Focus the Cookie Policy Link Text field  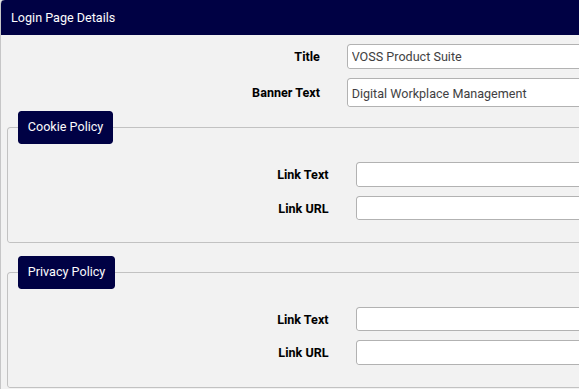pyautogui.click(x=467, y=174)
